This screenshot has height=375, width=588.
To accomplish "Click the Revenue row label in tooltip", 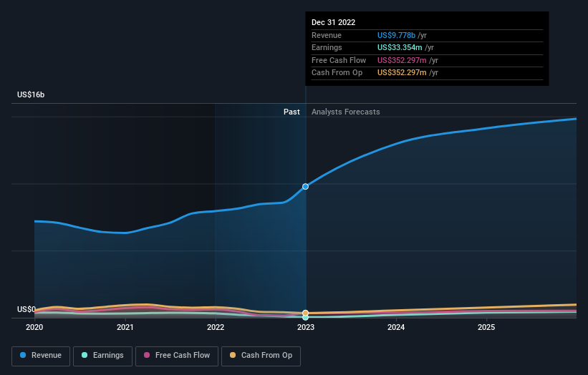I will pos(327,35).
